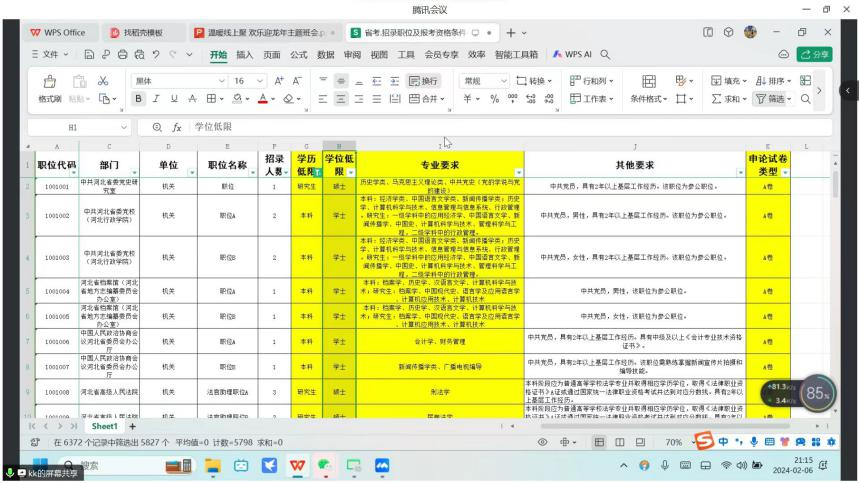Open the 条件格式 conditional formatting tool
Screen dimensions: 859x483
[x=649, y=99]
